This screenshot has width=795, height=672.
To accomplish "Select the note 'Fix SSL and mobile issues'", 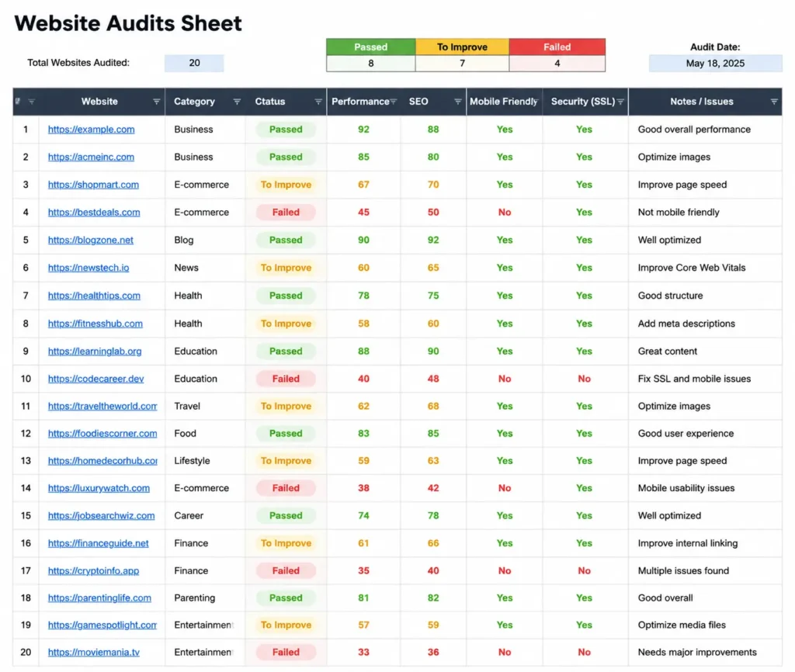I will pyautogui.click(x=694, y=379).
